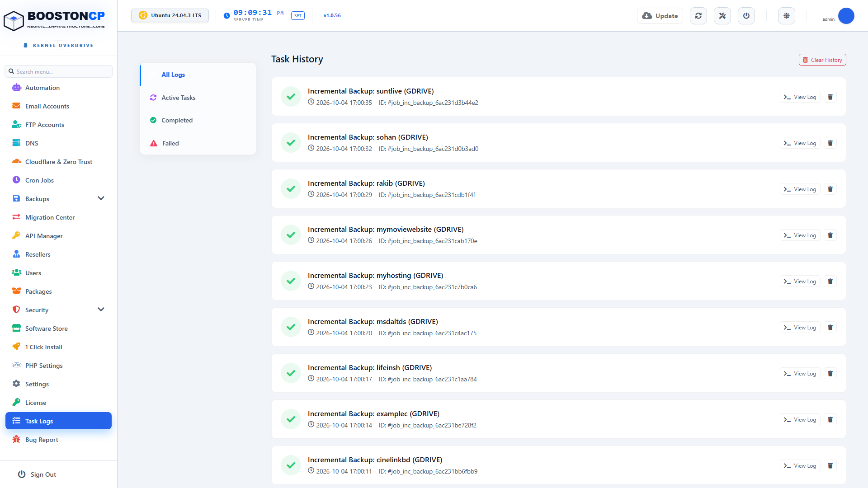Open Software Store in the sidebar
The image size is (868, 488).
[x=59, y=328]
